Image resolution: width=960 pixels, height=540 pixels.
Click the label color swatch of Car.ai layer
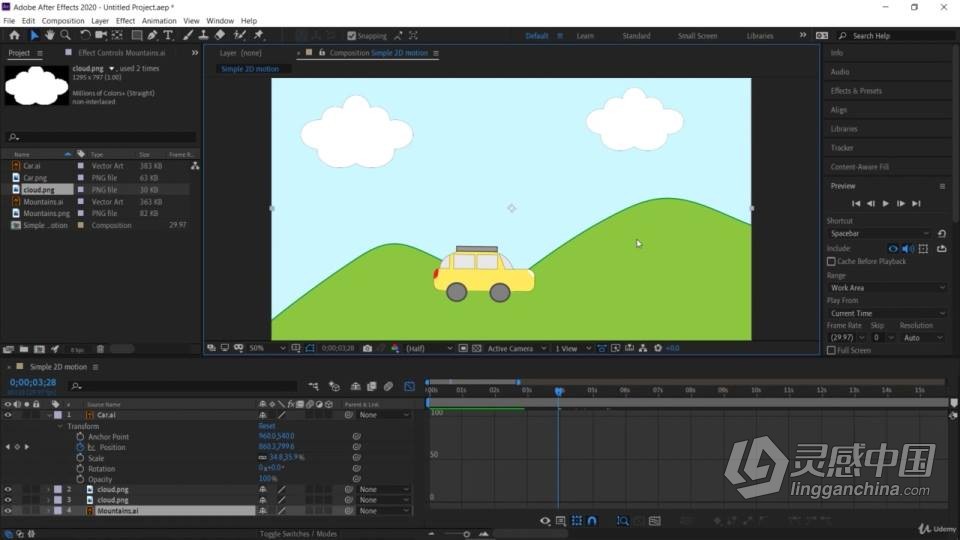[58, 415]
